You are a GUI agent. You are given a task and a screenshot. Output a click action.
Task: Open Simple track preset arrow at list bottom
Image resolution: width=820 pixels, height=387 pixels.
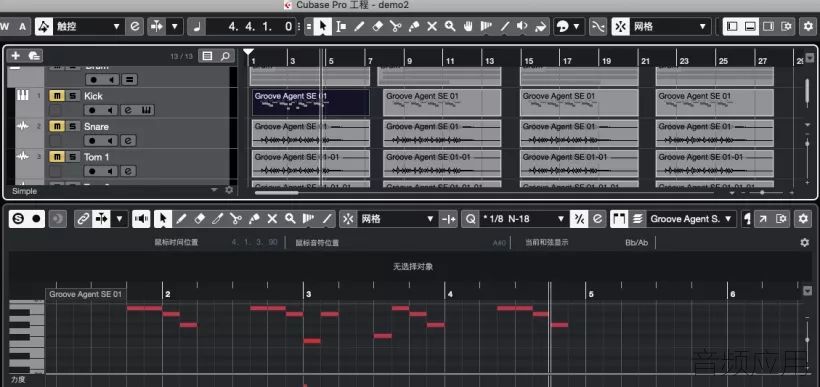pos(214,190)
